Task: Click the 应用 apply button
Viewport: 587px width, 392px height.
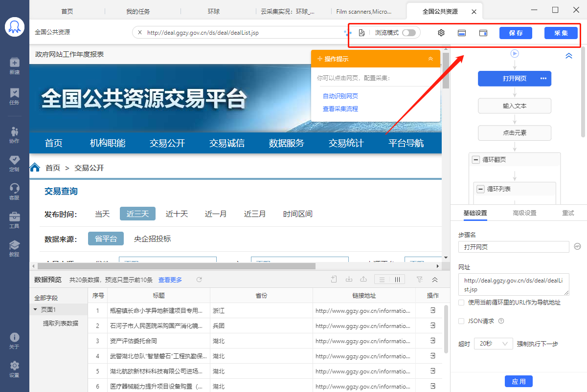Action: coord(519,381)
